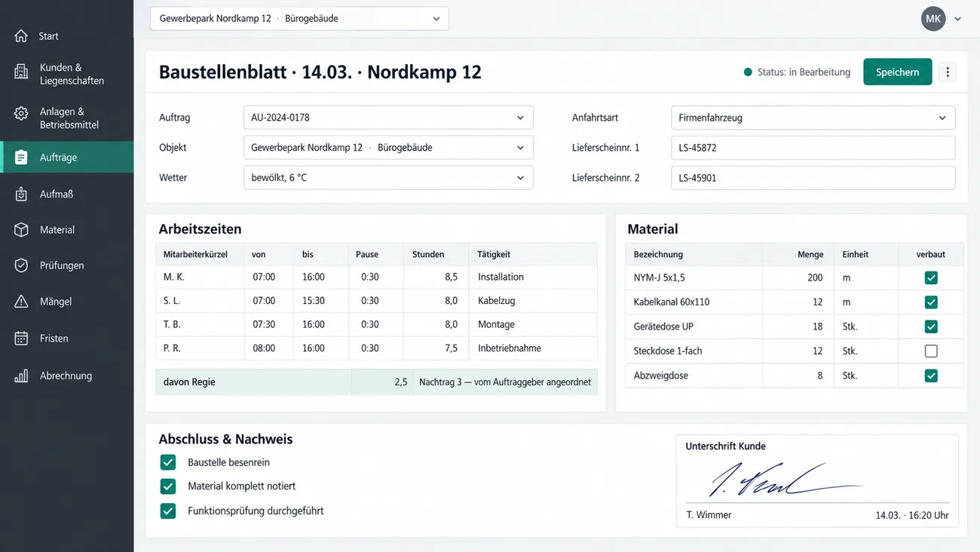This screenshot has height=552, width=980.
Task: Click the Lieferscheinnr. 1 field
Action: [x=813, y=148]
